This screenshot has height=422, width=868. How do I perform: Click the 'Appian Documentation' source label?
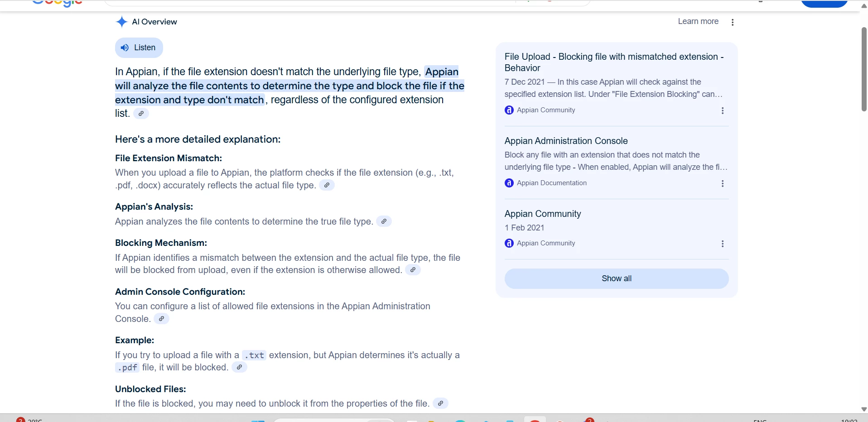[x=552, y=183]
